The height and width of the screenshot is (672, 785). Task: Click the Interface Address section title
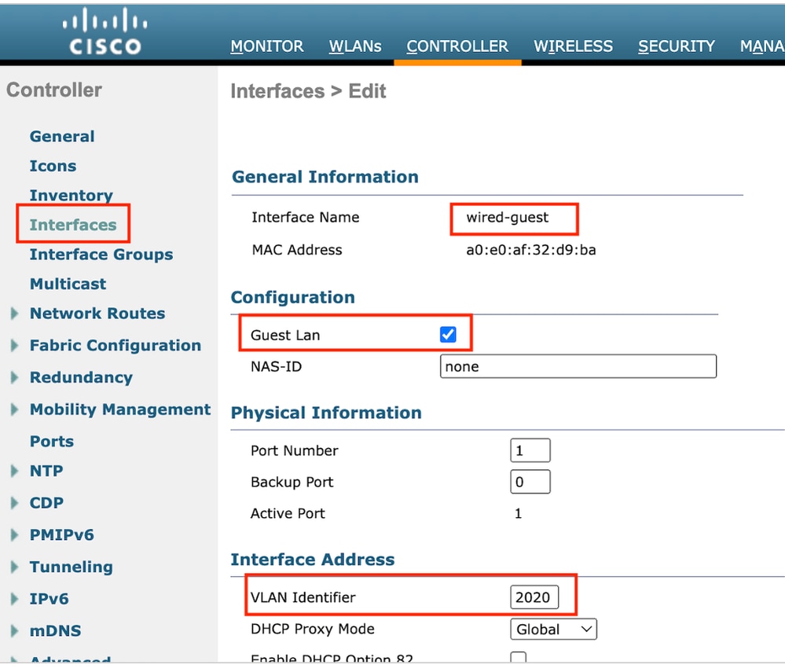point(313,560)
